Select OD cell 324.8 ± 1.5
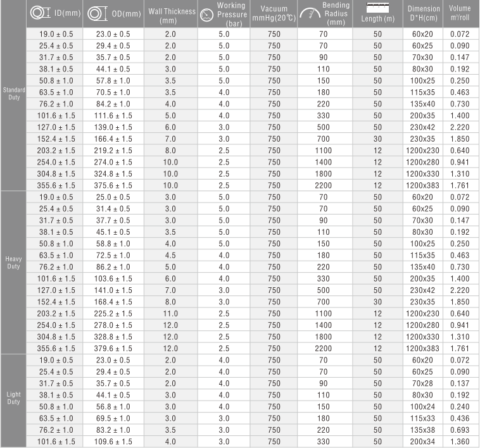 tap(113, 174)
